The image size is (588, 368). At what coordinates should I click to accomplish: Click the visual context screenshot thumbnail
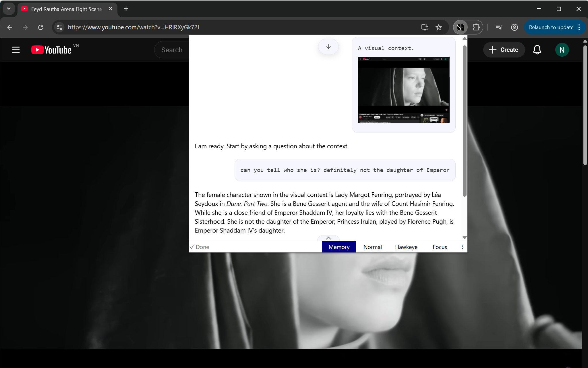point(403,90)
